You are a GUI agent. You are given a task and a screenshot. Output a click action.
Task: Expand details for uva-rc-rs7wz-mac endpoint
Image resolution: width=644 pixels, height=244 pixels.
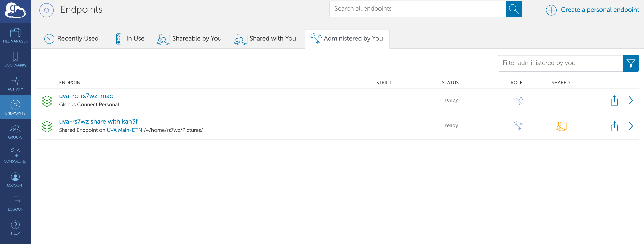(631, 100)
